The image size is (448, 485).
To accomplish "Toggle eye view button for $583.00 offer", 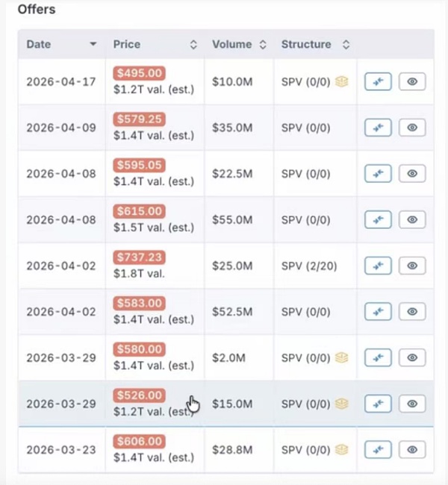I will 412,312.
